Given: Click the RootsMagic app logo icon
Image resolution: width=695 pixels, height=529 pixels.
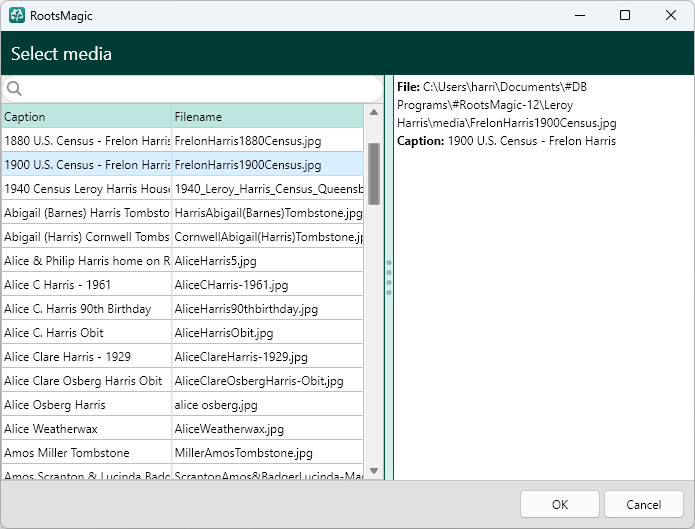Looking at the screenshot, I should 17,15.
